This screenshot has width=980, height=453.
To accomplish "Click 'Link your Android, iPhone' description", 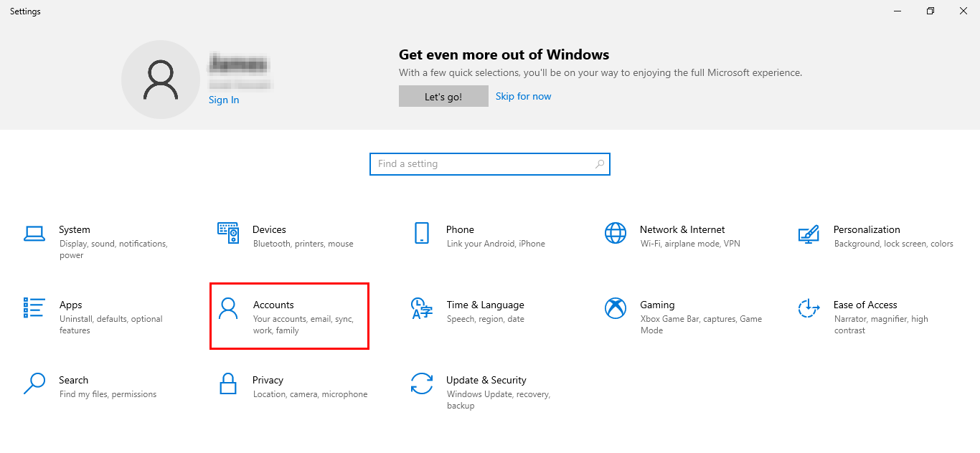I will pyautogui.click(x=496, y=244).
